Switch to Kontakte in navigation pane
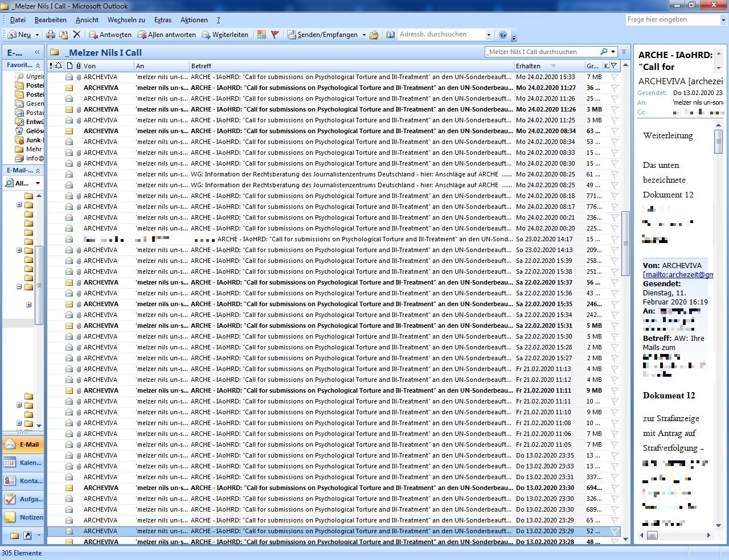 (23, 481)
